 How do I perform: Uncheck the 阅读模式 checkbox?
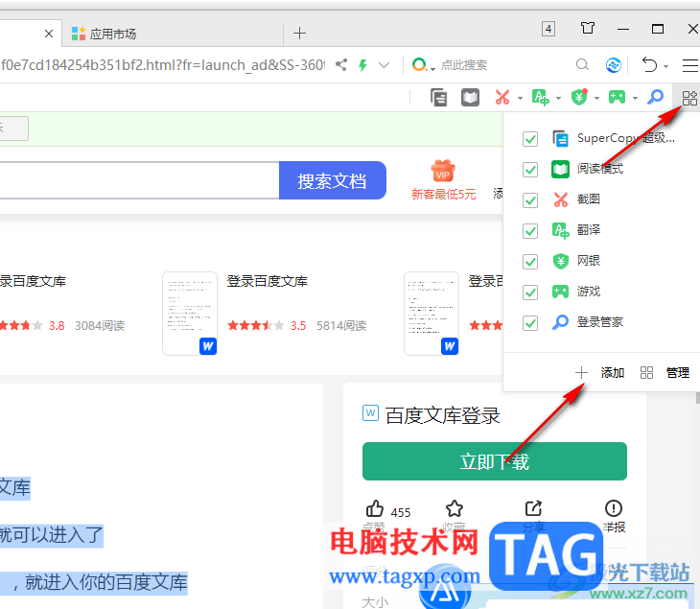530,170
